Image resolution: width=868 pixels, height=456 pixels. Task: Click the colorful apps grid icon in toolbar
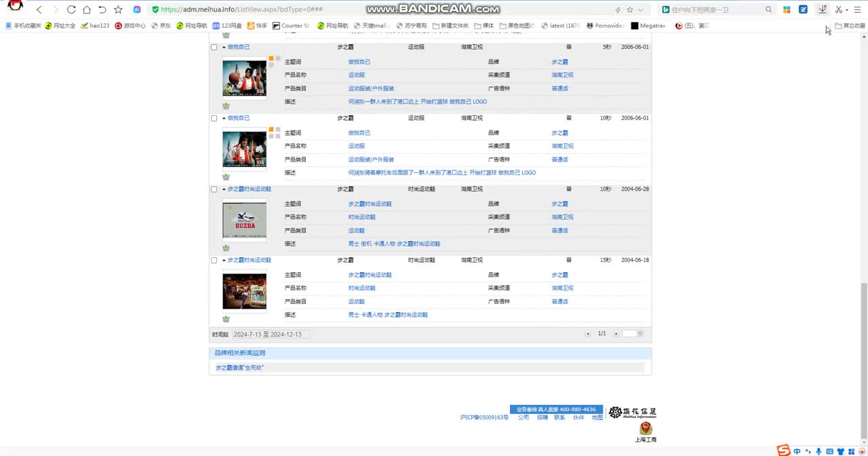(787, 9)
